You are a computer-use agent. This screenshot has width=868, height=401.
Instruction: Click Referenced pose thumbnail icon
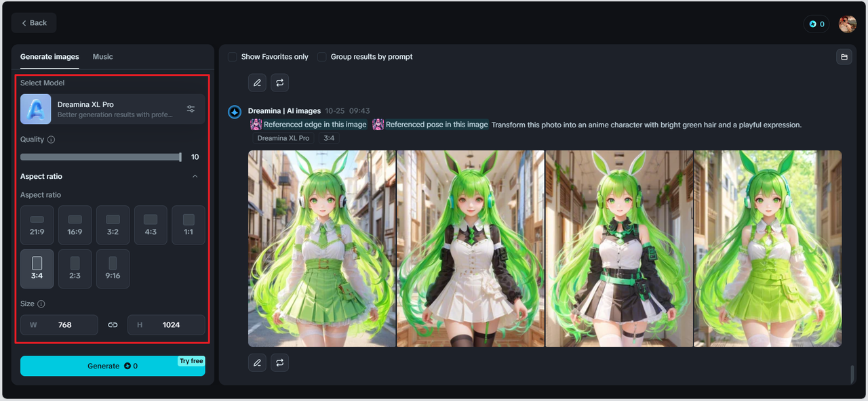click(x=378, y=125)
